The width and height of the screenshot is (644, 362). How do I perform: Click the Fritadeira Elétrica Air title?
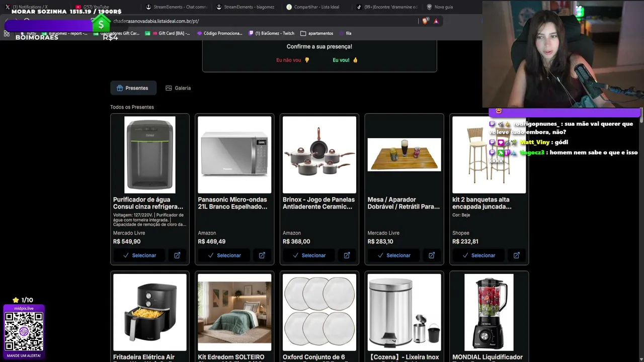click(144, 357)
